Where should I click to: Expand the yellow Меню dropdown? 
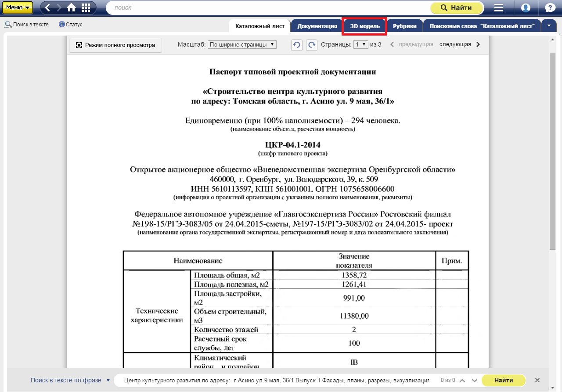[x=18, y=7]
